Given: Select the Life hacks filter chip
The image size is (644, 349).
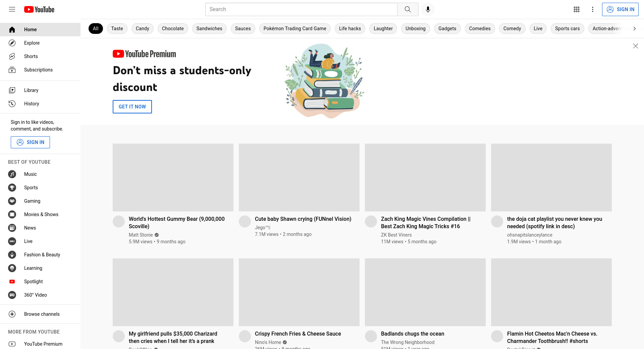Looking at the screenshot, I should point(350,29).
